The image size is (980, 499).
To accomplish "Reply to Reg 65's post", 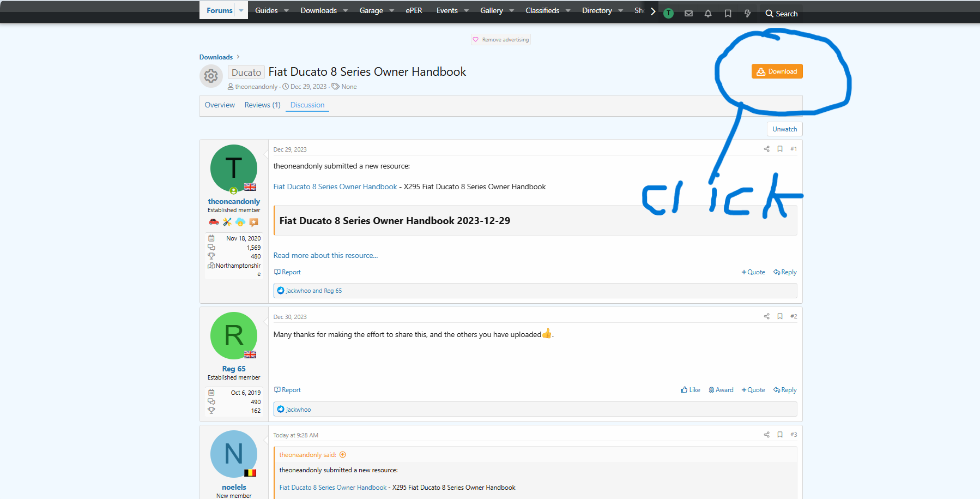I will point(785,390).
